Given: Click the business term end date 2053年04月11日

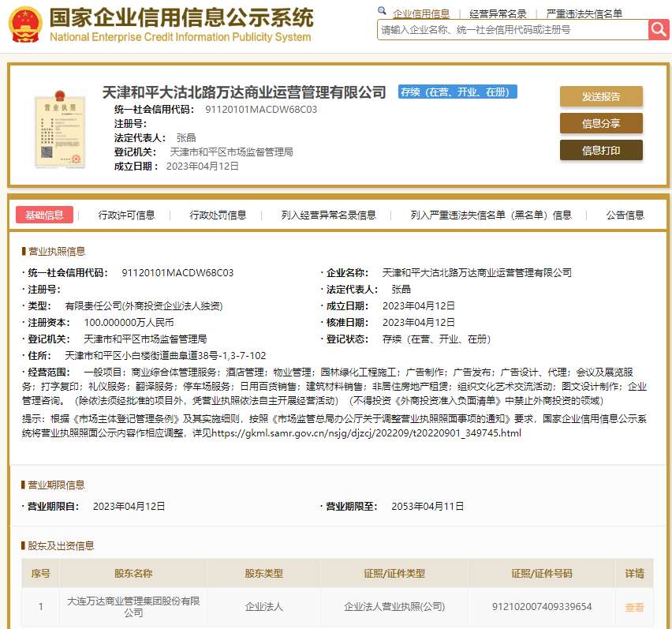Looking at the screenshot, I should tap(427, 507).
